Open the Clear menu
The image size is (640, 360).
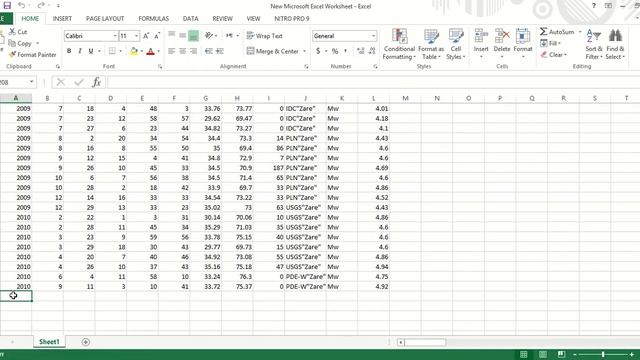(x=553, y=55)
